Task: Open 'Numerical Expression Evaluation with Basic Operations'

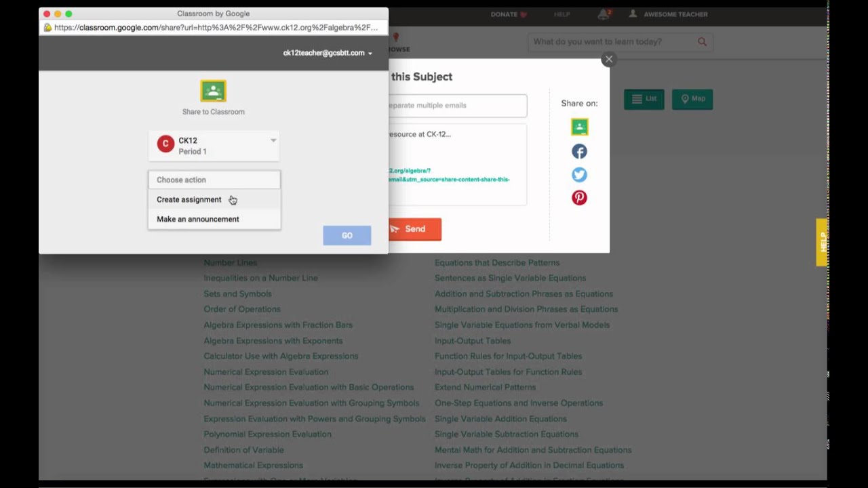Action: (x=309, y=387)
